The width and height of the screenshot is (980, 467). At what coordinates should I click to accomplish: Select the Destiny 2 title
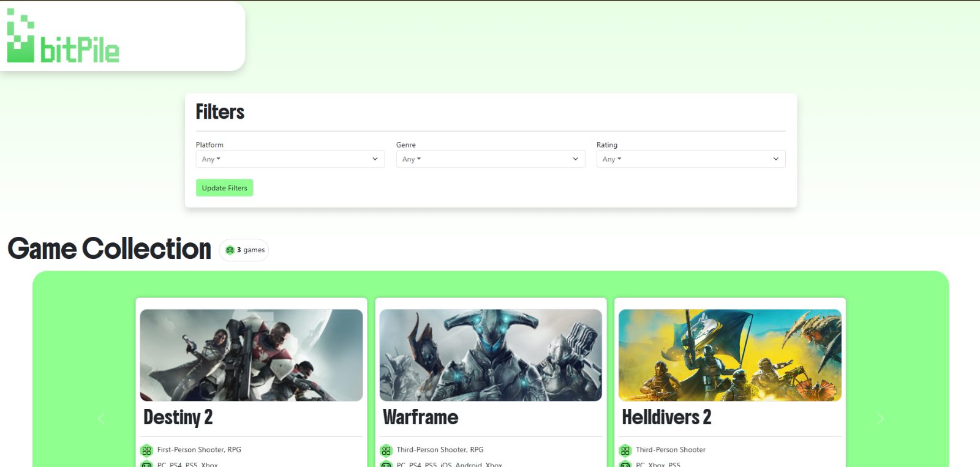point(178,417)
